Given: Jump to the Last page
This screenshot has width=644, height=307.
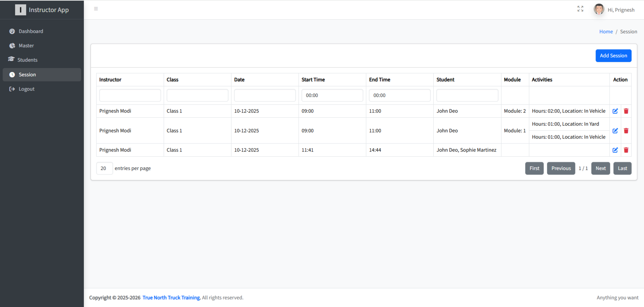Looking at the screenshot, I should 622,168.
